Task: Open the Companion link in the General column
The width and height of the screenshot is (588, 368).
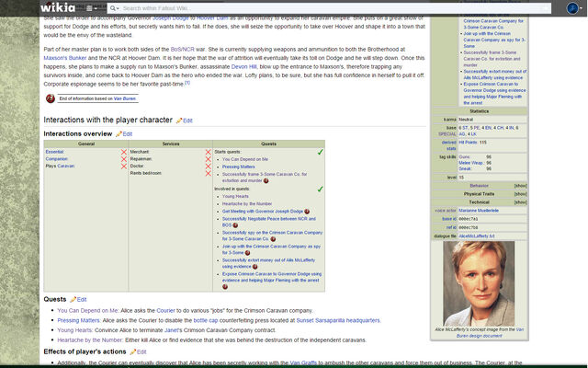Action: click(x=57, y=159)
